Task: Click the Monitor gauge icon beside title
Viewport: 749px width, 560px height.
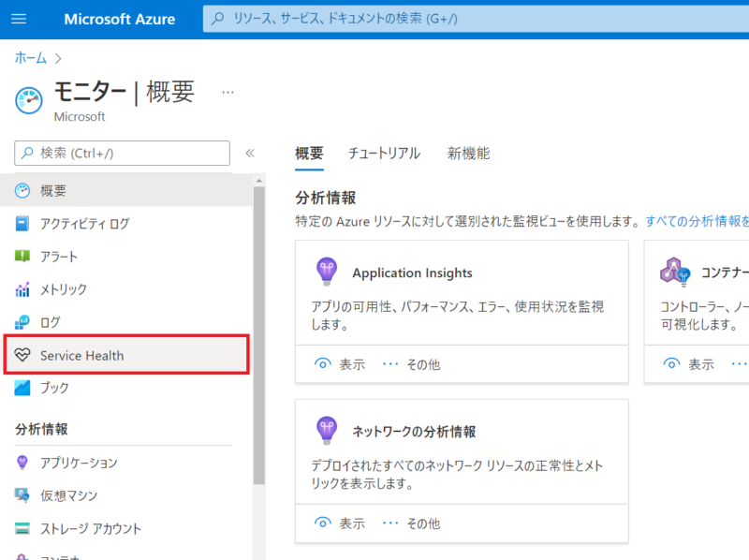Action: (x=29, y=100)
